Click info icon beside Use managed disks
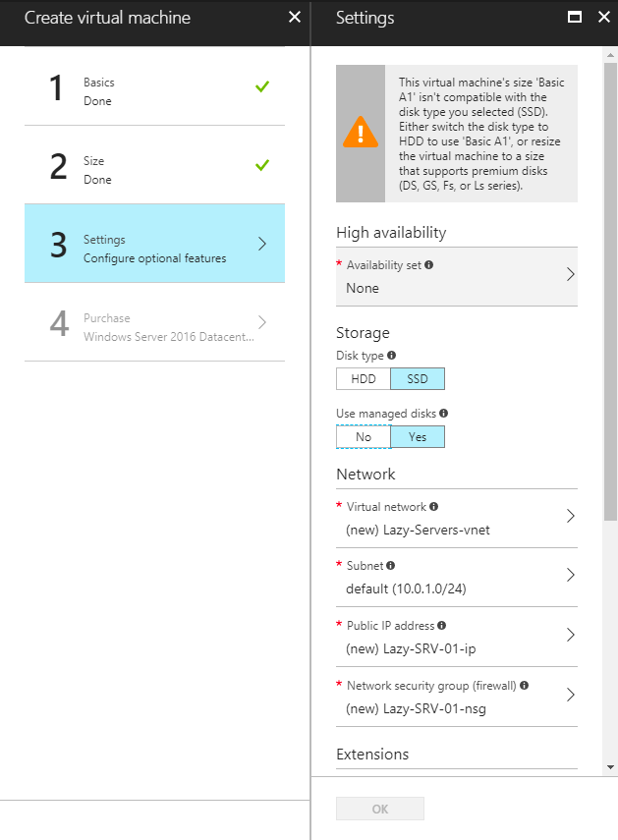This screenshot has width=618, height=840. 444,415
